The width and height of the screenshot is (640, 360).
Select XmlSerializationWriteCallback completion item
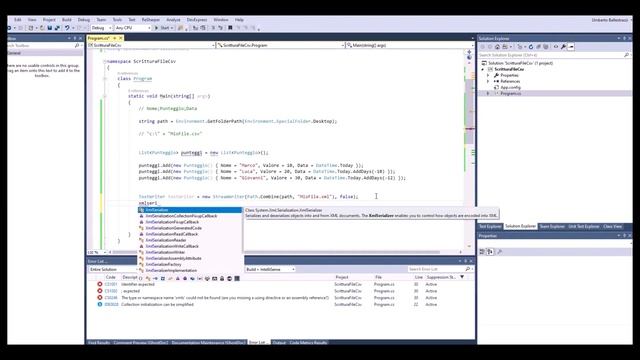click(190, 246)
